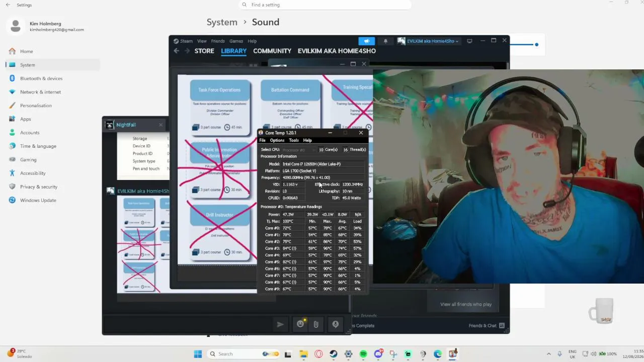Open Core Temp Options menu
Image resolution: width=644 pixels, height=362 pixels.
pos(277,140)
